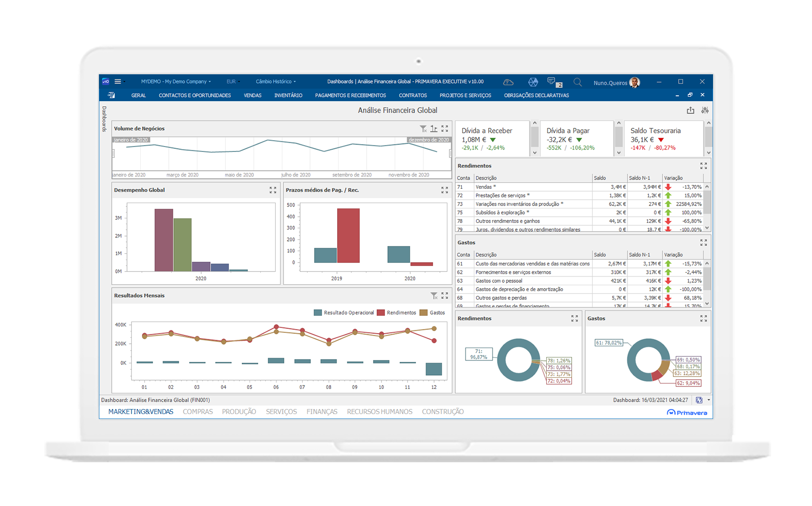Maximize Prazos médios de Pag. / Rec. chart
This screenshot has width=812, height=506.
point(445,190)
